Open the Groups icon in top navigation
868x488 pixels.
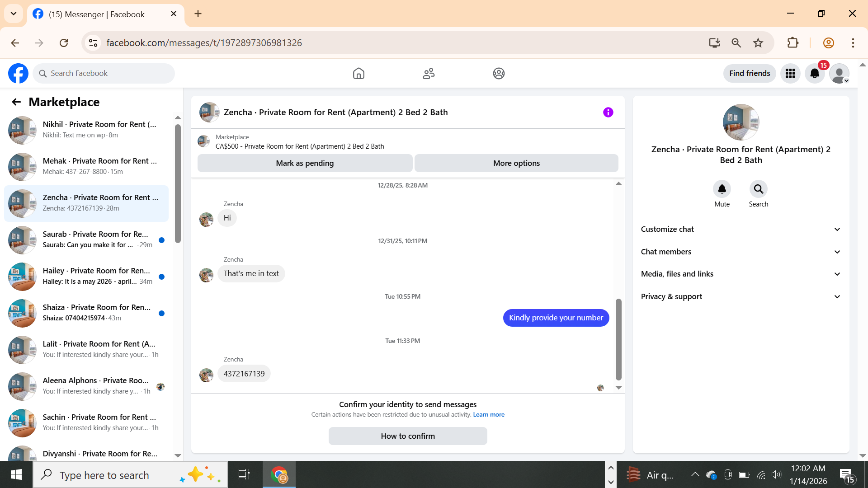499,73
